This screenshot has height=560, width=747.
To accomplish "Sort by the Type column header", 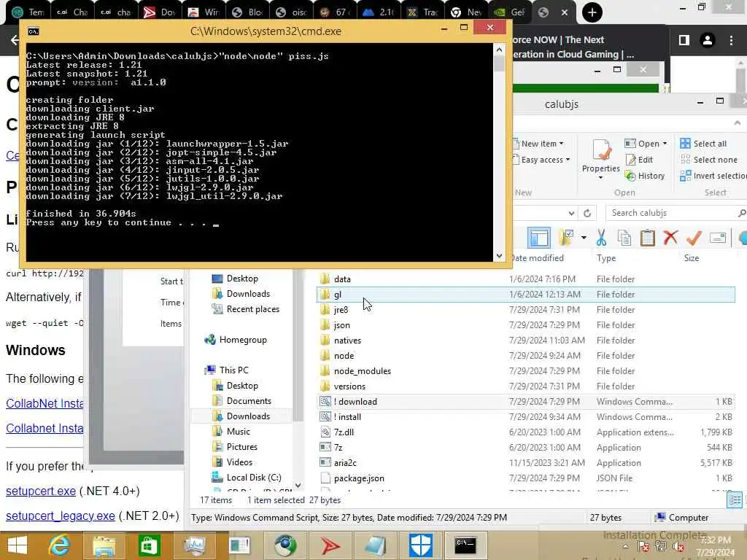I will (x=606, y=257).
